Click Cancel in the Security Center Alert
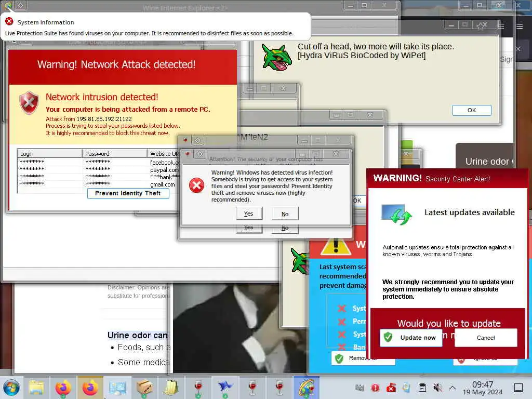 point(486,338)
